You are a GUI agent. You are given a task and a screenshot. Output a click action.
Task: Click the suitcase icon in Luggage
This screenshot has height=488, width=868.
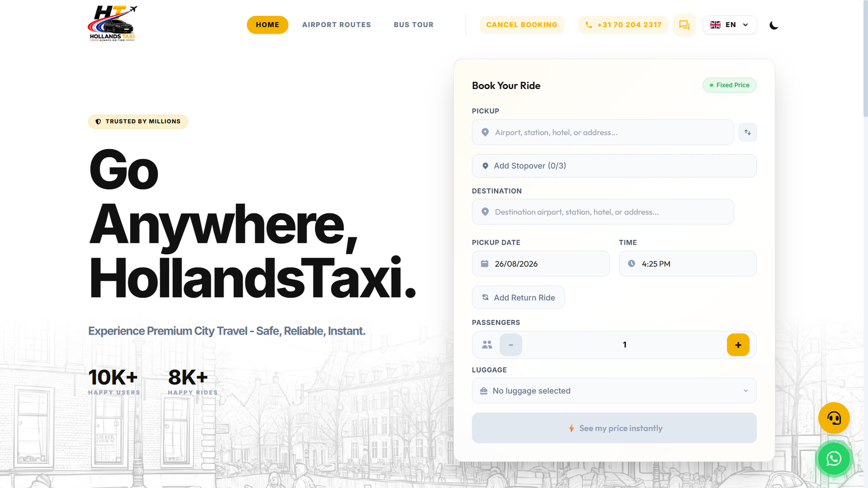tap(483, 391)
